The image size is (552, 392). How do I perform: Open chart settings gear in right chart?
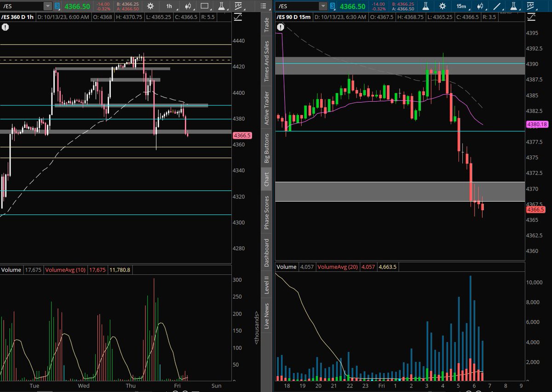click(x=442, y=6)
